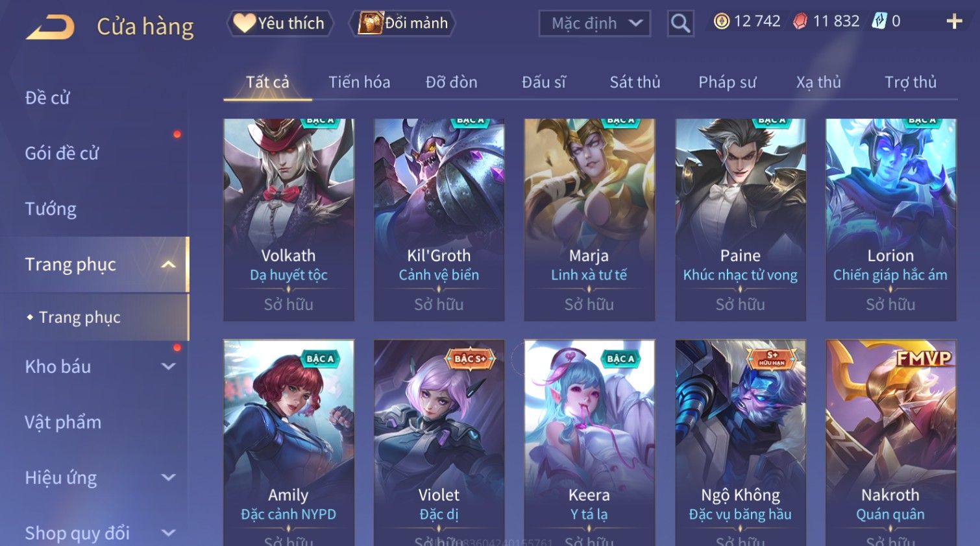
Task: Open Nakroth Quán quân FMVP skin
Action: click(x=890, y=442)
